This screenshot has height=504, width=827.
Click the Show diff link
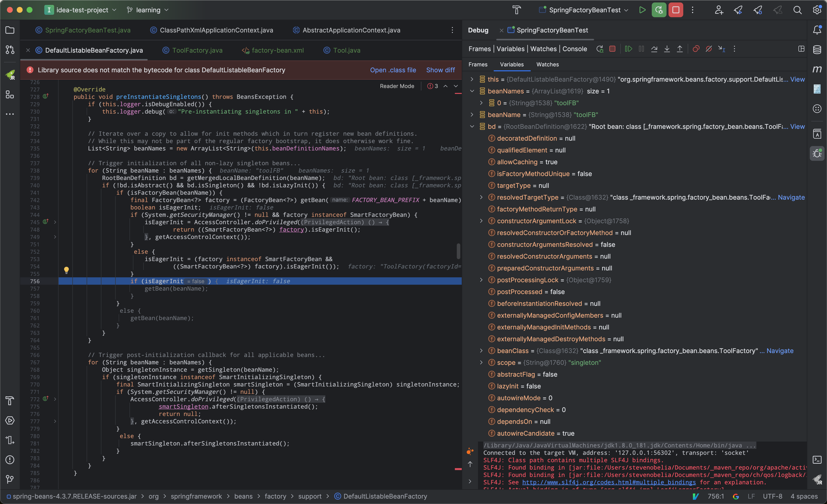440,70
